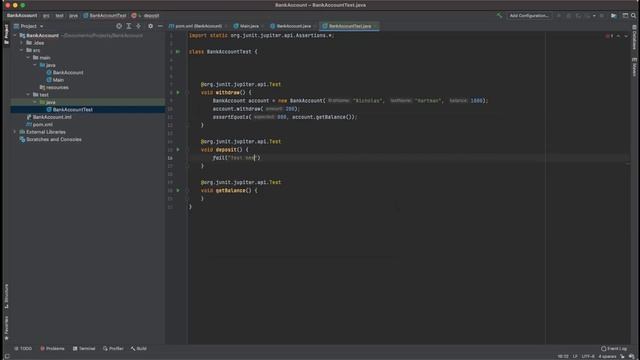Open project structure icon beside search
Image resolution: width=640 pixels, height=360 pixels.
(625, 16)
